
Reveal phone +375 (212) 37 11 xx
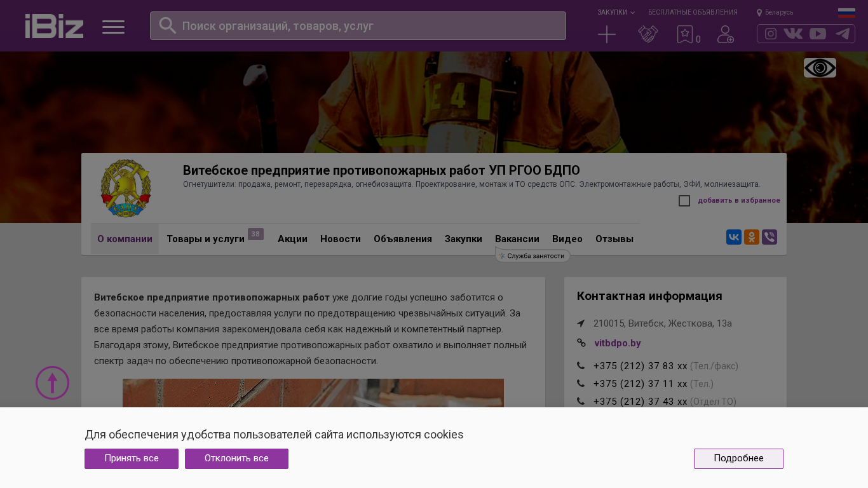[x=641, y=384]
